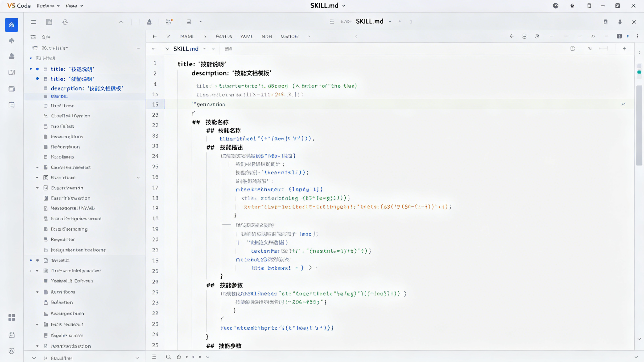The width and height of the screenshot is (644, 362).
Task: Click the new file icon in the explorer toolbar
Action: [49, 22]
